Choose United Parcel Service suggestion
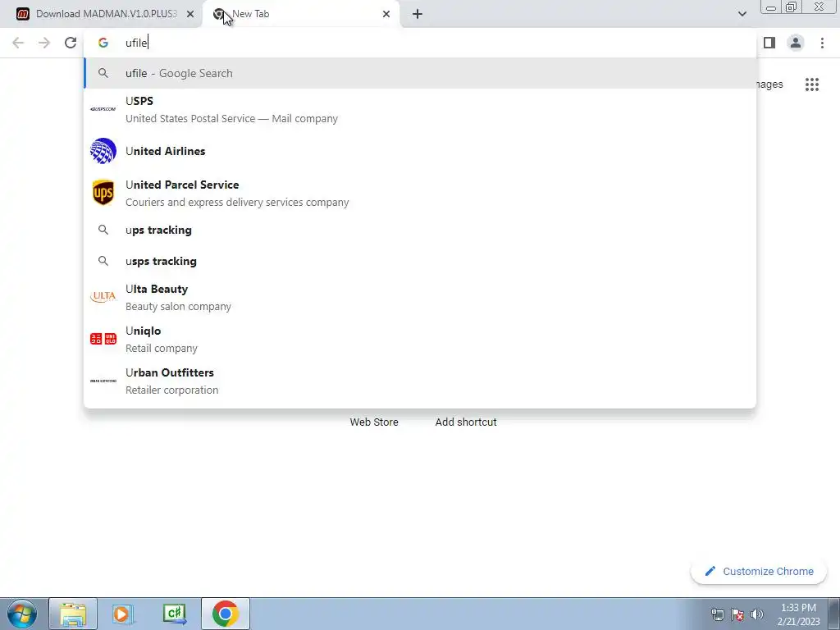 pyautogui.click(x=420, y=193)
